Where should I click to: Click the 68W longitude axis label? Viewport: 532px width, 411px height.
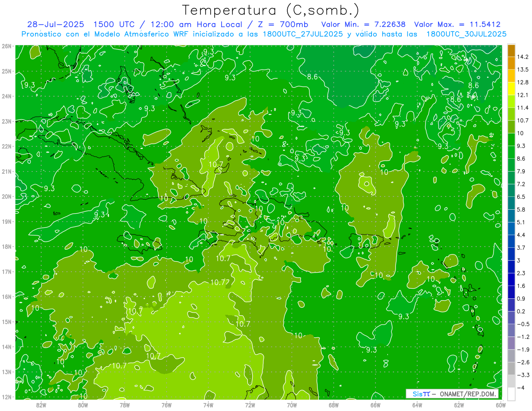(x=334, y=405)
